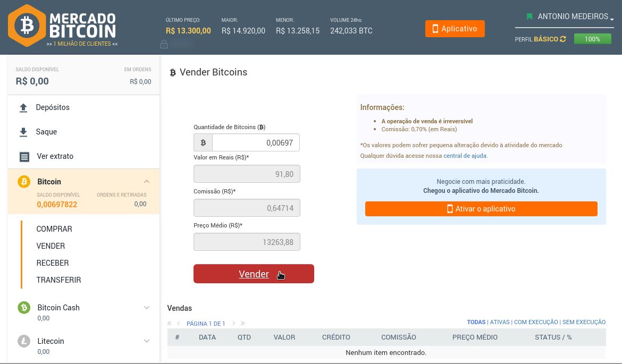Click the orange Bitcoin coin icon in sidebar
Screen dimensions: 622x364
(x=24, y=182)
